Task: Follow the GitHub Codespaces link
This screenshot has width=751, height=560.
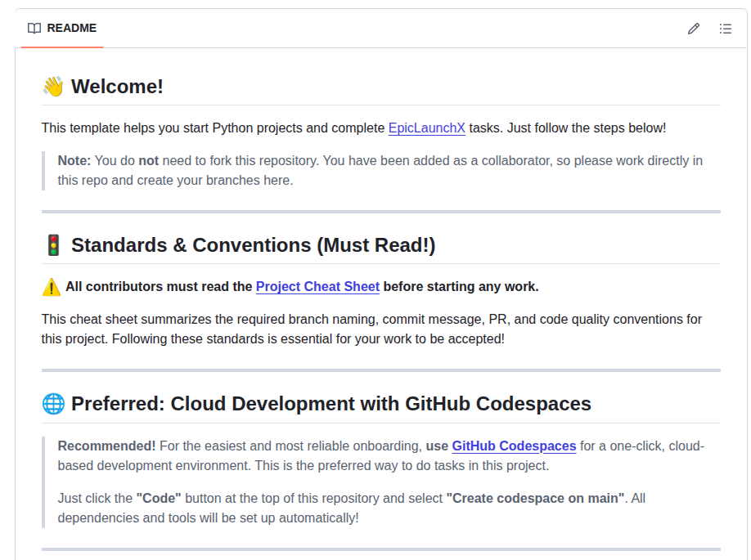Action: coord(514,446)
